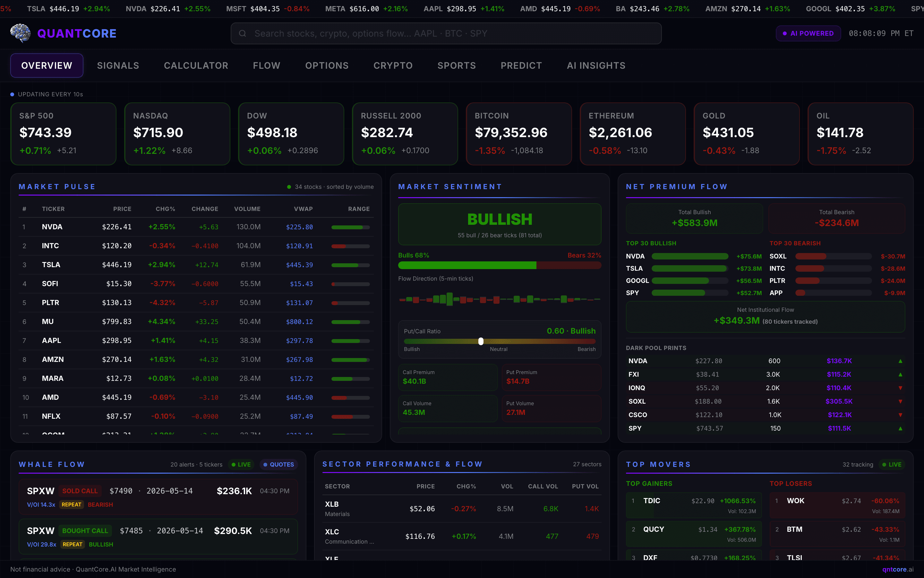Image resolution: width=924 pixels, height=578 pixels.
Task: Open the GOLD price card
Action: (x=747, y=134)
